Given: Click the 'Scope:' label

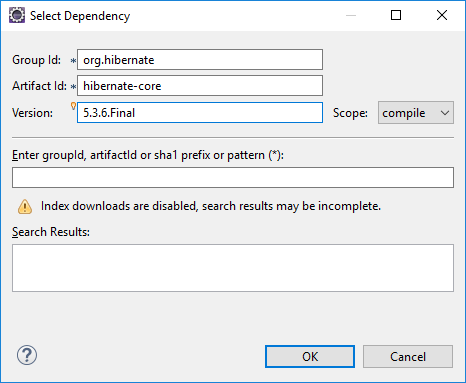Looking at the screenshot, I should (x=350, y=113).
